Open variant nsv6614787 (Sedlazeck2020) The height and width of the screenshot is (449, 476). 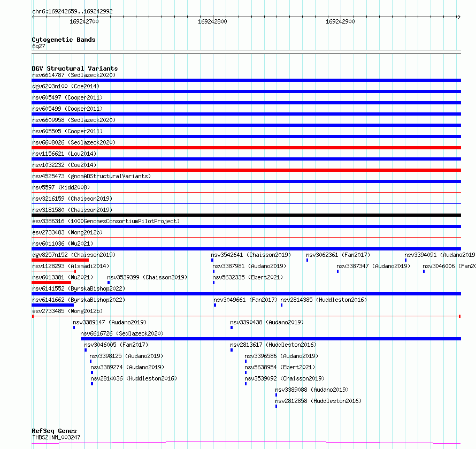(x=74, y=75)
